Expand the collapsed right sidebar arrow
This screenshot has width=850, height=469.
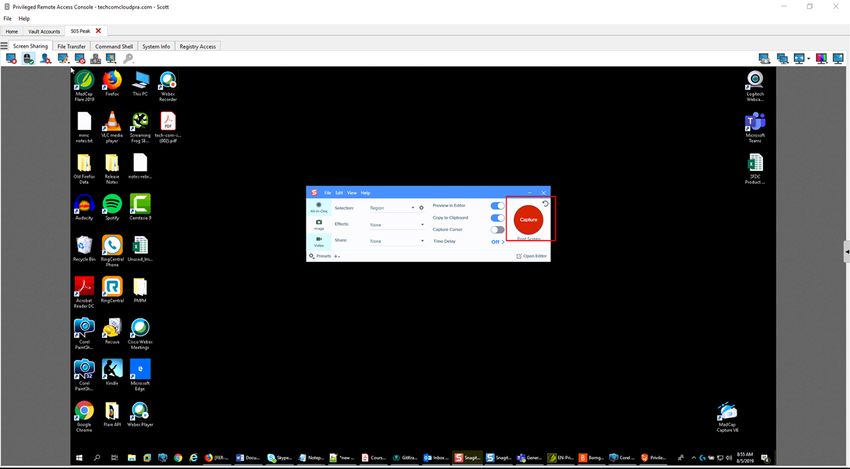(847, 252)
